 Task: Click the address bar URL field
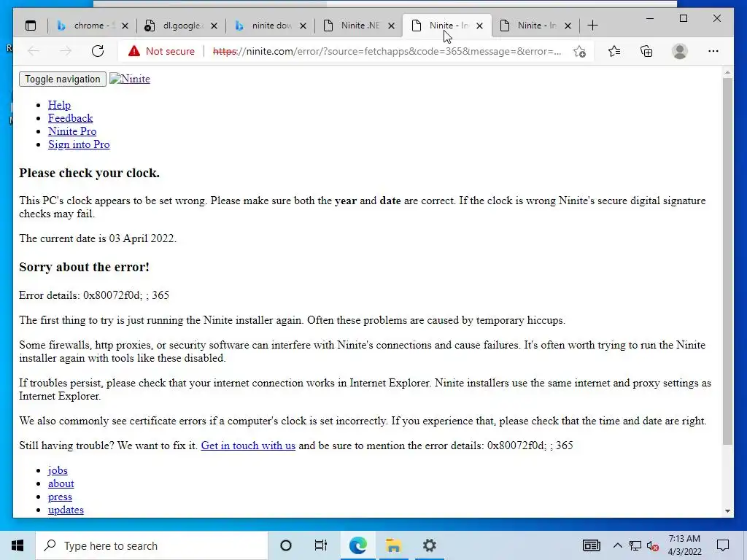click(x=387, y=52)
